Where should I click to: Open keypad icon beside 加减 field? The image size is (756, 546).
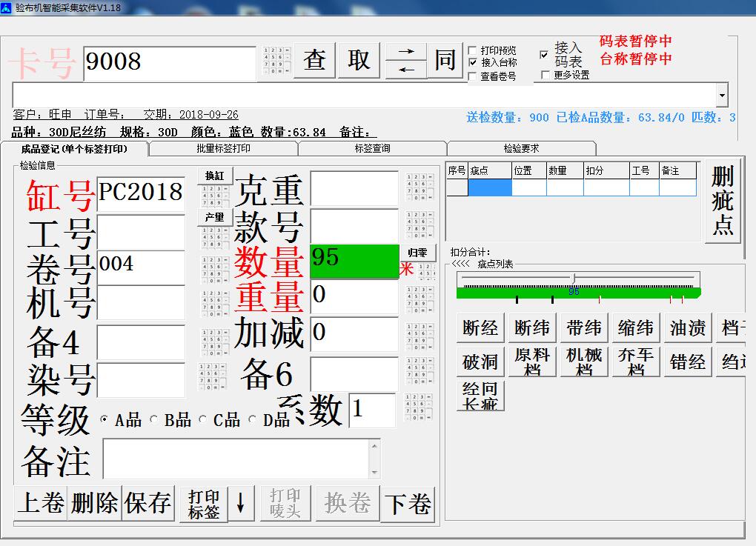point(420,336)
